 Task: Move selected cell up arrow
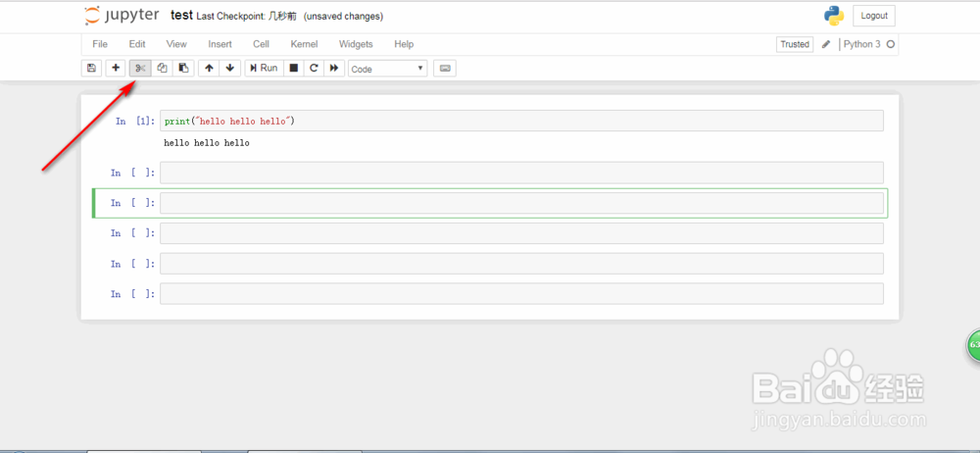(210, 69)
